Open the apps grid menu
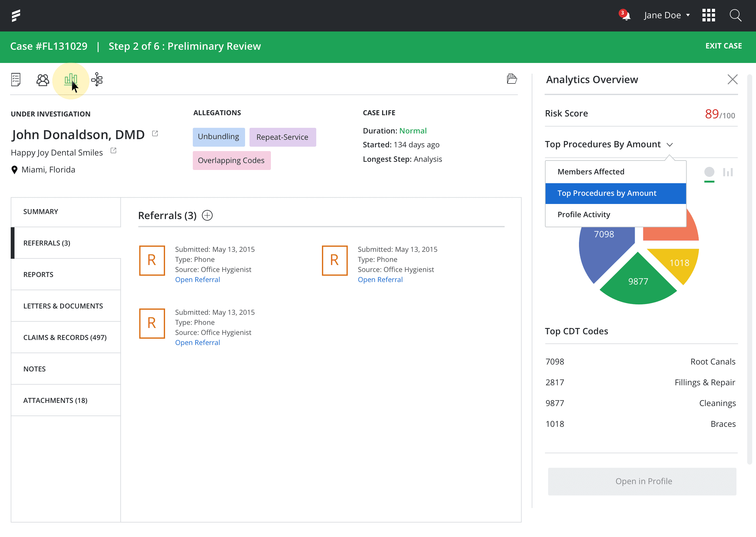The image size is (756, 537). (709, 15)
